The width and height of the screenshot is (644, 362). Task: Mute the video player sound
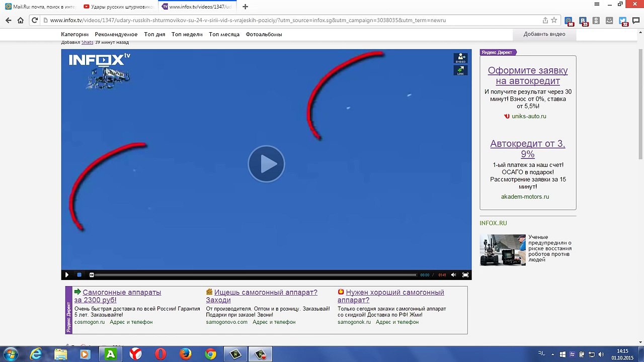click(453, 275)
